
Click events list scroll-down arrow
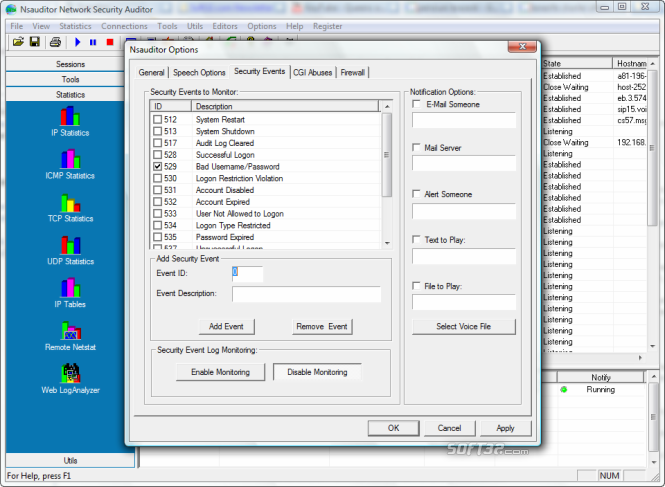point(387,243)
